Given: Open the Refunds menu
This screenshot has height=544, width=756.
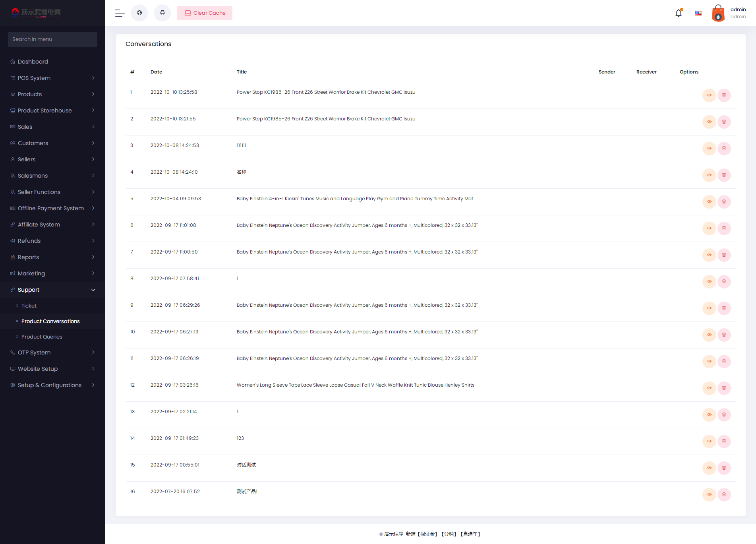Looking at the screenshot, I should pos(52,241).
